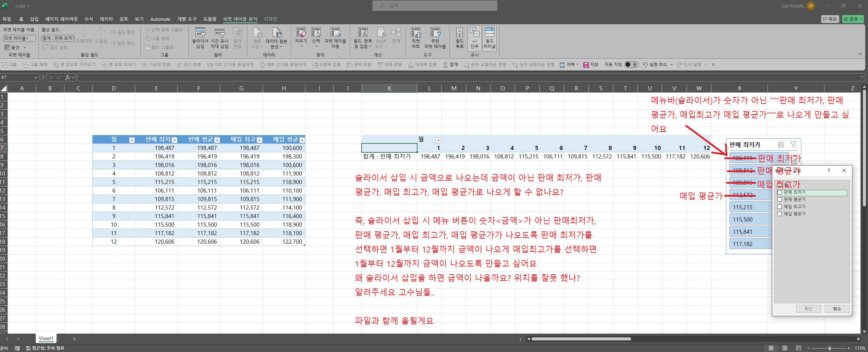This screenshot has height=352, width=868.
Task: Click the select-all corner of the worksheet
Action: point(4,88)
